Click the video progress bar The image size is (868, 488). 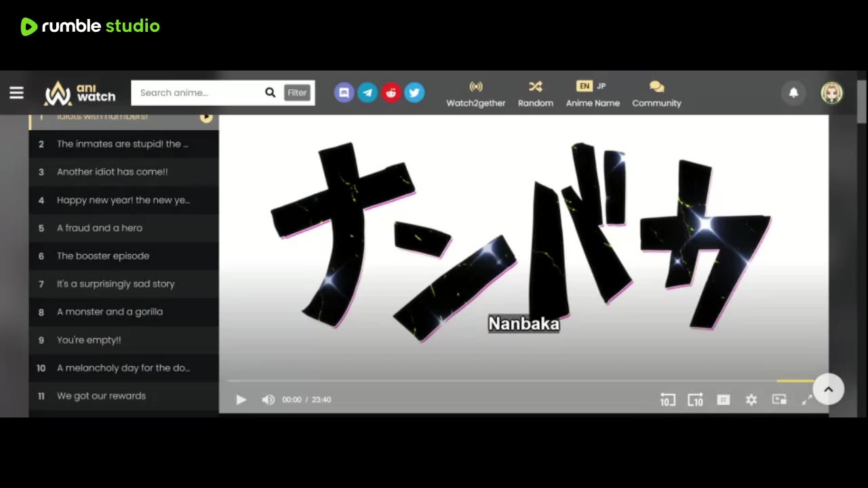click(521, 382)
